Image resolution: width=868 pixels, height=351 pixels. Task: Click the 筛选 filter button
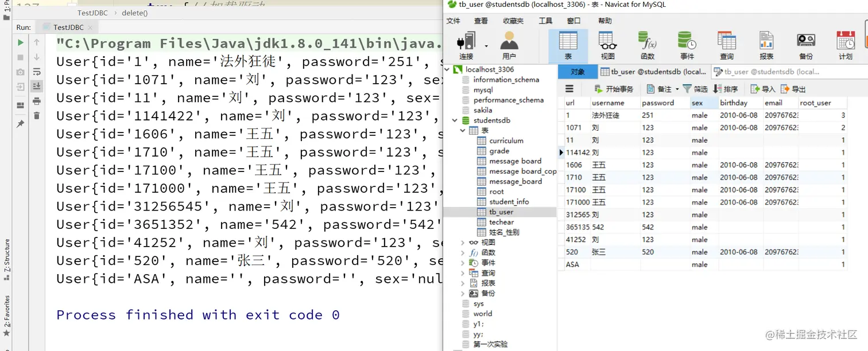(695, 89)
